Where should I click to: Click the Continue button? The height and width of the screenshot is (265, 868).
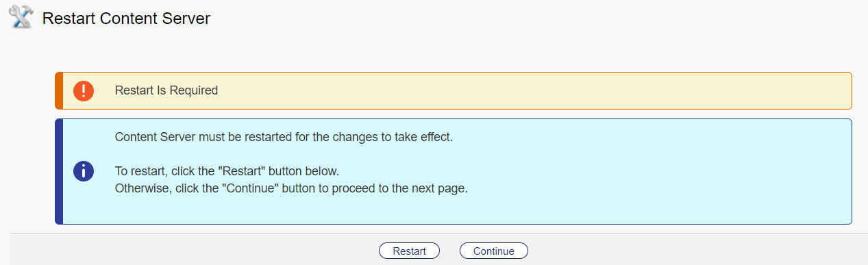click(x=493, y=251)
